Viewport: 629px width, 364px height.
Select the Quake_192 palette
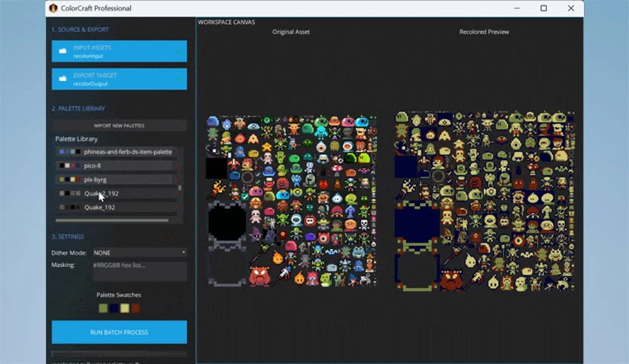[116, 208]
